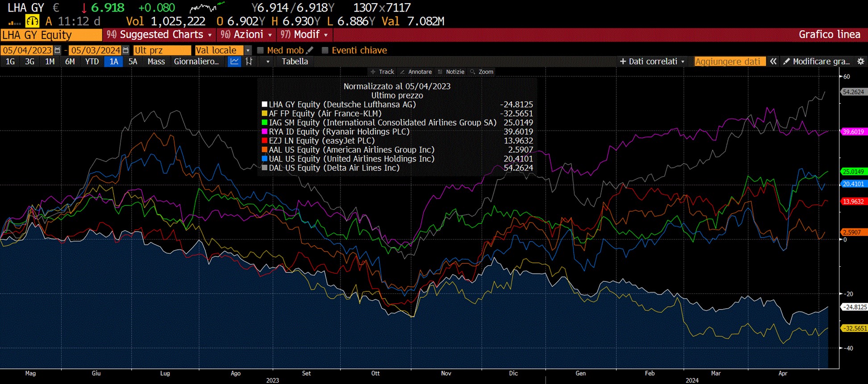
Task: Click the RYA ID Equity legend entry
Action: (339, 132)
